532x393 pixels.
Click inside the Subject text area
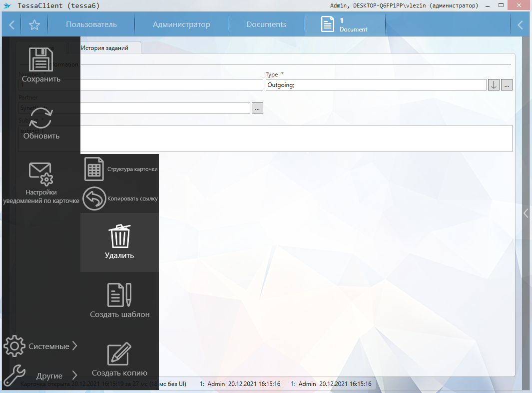300,138
